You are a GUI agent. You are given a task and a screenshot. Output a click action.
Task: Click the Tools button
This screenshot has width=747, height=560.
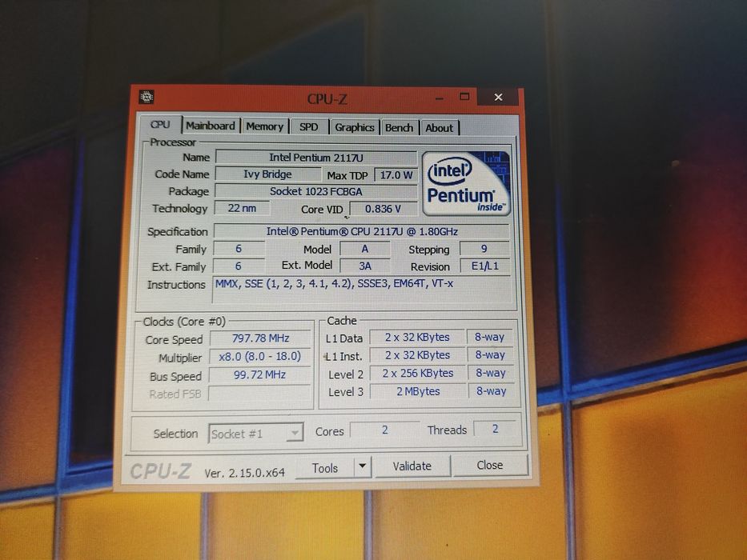[x=325, y=467]
